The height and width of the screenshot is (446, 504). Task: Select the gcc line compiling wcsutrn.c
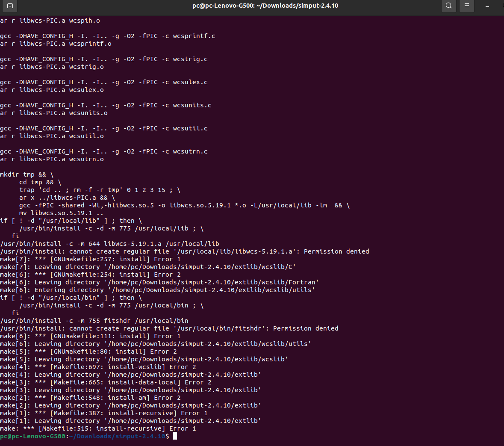point(104,151)
